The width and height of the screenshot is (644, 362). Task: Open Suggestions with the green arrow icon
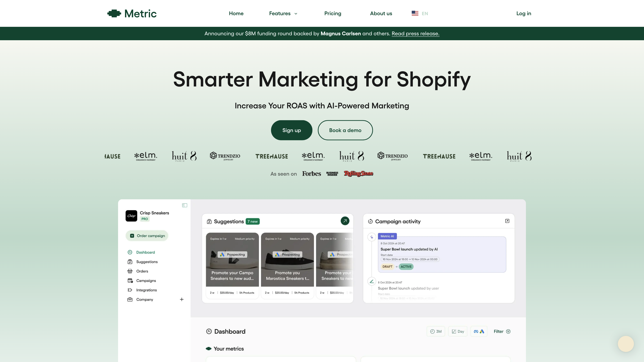(x=345, y=221)
